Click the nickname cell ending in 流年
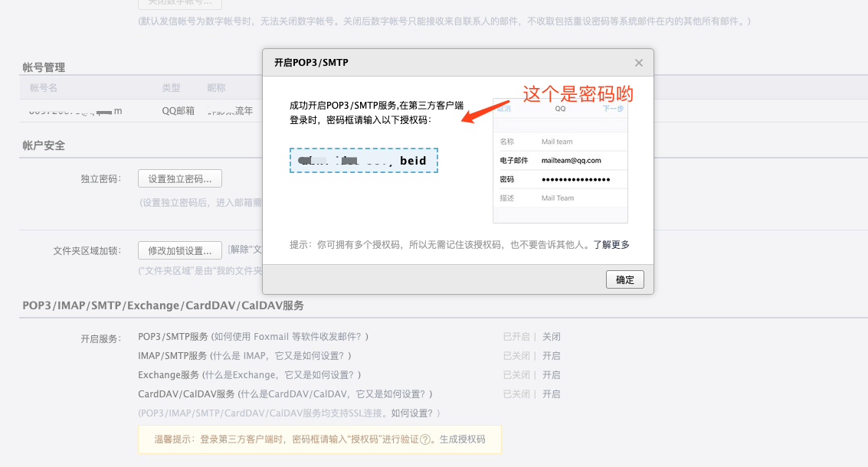This screenshot has width=868, height=467. point(231,111)
